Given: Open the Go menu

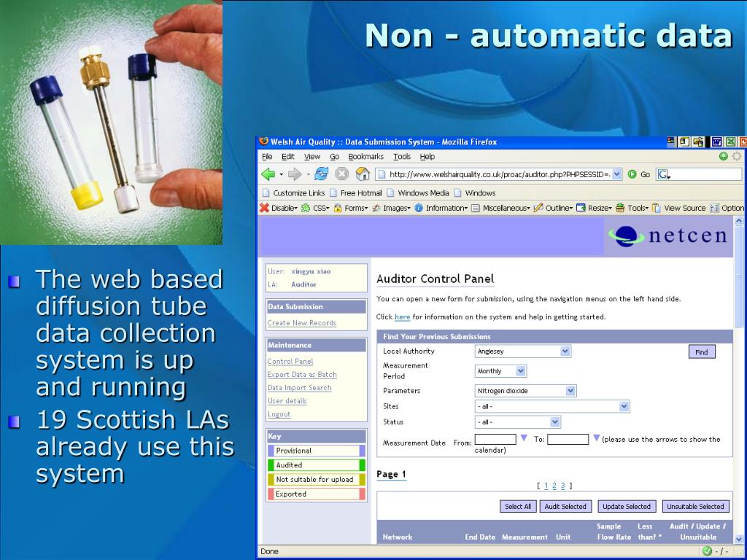Looking at the screenshot, I should point(334,157).
